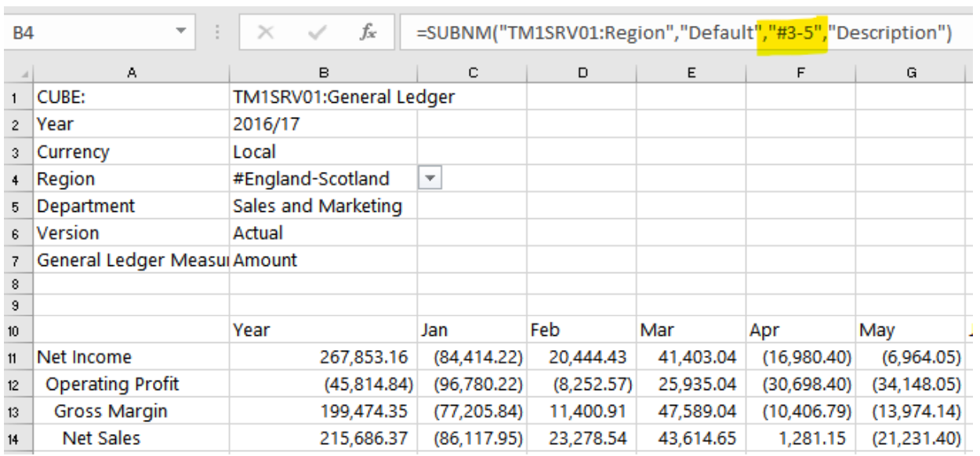Select column B header
Viewport: 980px width, 456px height.
tap(323, 72)
